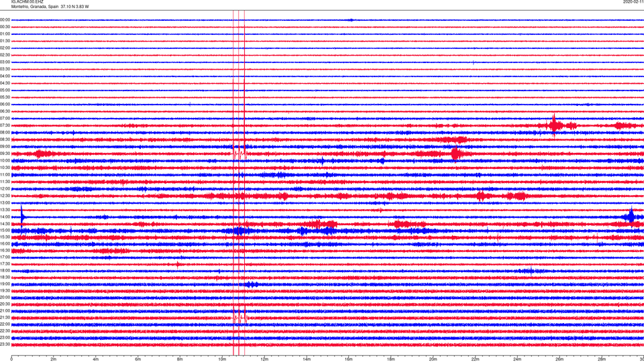This screenshot has width=644, height=362.
Task: Click the 10:00 trace label
Action: 5,160
